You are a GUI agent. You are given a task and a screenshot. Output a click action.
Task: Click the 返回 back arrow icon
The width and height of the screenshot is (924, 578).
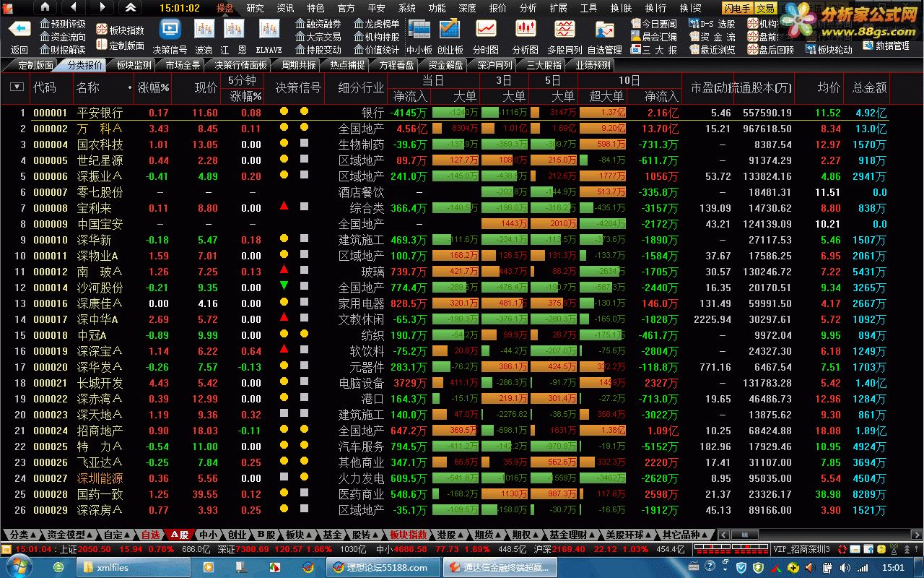[x=19, y=29]
